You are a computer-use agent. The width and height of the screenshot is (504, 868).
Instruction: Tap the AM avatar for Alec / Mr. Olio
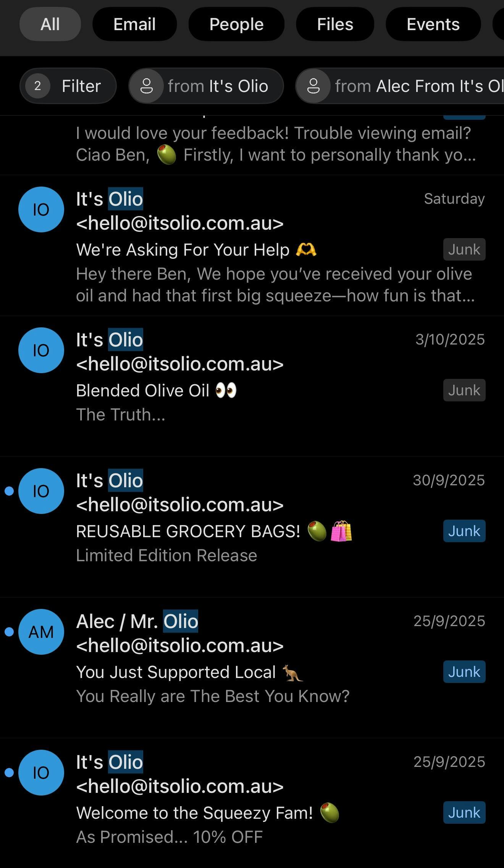click(x=41, y=632)
